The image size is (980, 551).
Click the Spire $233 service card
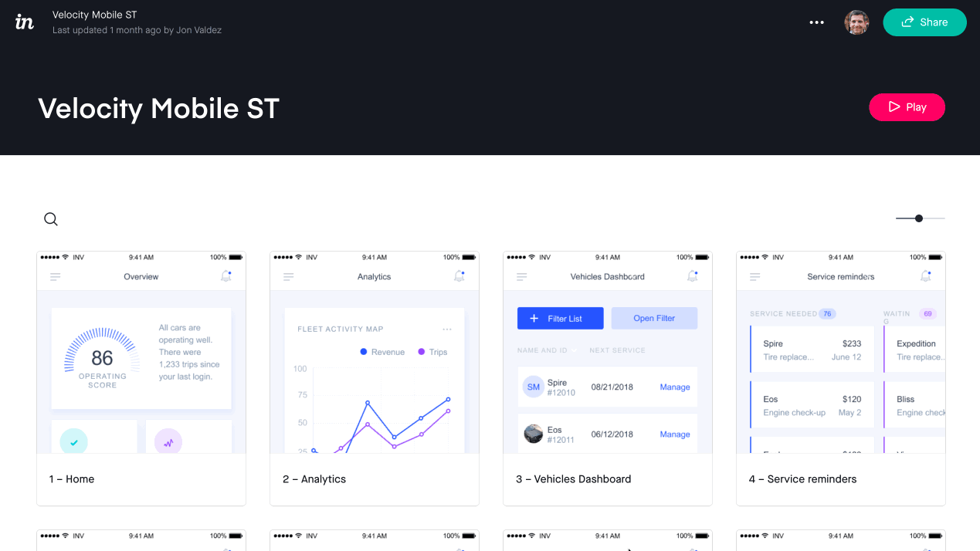pyautogui.click(x=812, y=350)
